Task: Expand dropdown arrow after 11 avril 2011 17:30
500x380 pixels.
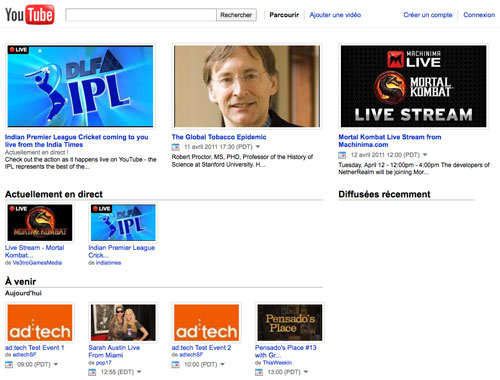Action: coord(258,147)
